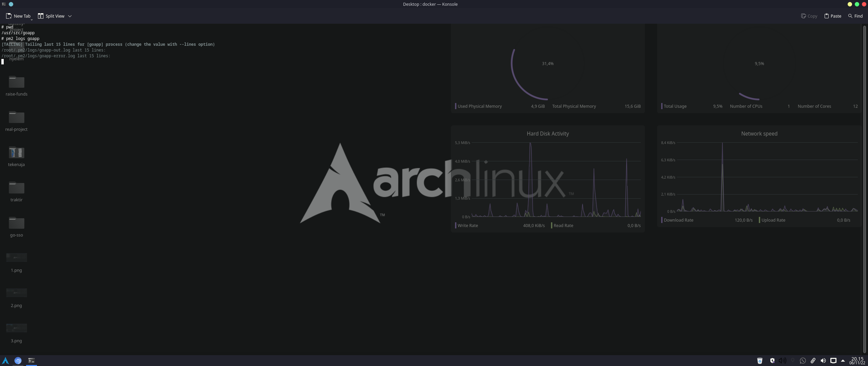Paste clipboard via the Paste button
868x366 pixels.
pos(833,16)
